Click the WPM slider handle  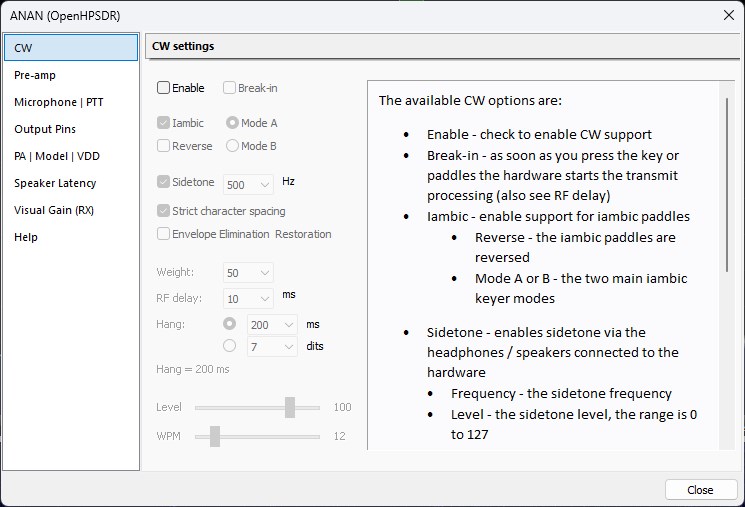click(x=215, y=436)
